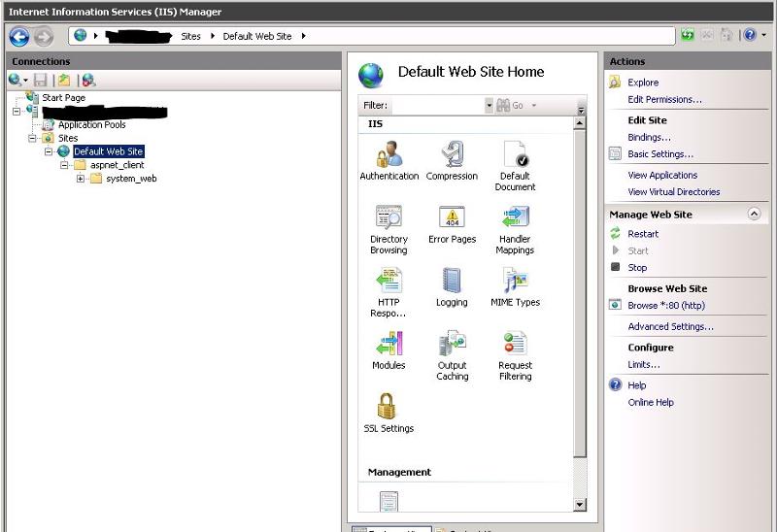The height and width of the screenshot is (532, 777).
Task: Select the aspnet_client folder
Action: pos(117,165)
